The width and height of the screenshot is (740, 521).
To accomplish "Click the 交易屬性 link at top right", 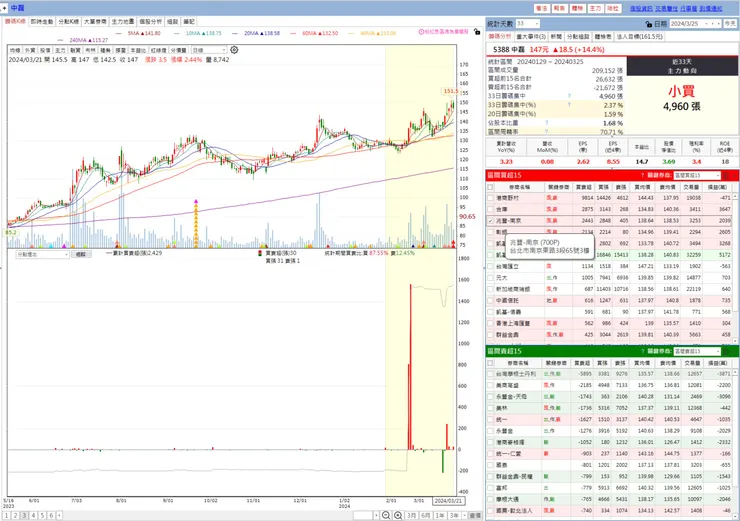I will coord(666,8).
